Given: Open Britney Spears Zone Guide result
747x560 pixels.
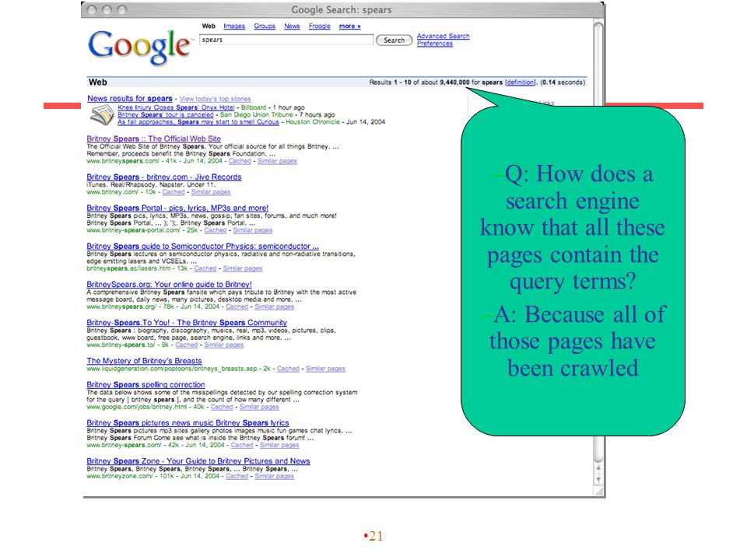Looking at the screenshot, I should pyautogui.click(x=198, y=461).
